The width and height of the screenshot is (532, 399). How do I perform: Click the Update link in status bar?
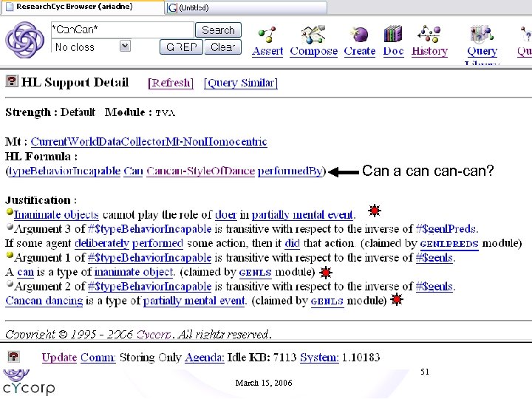point(59,358)
